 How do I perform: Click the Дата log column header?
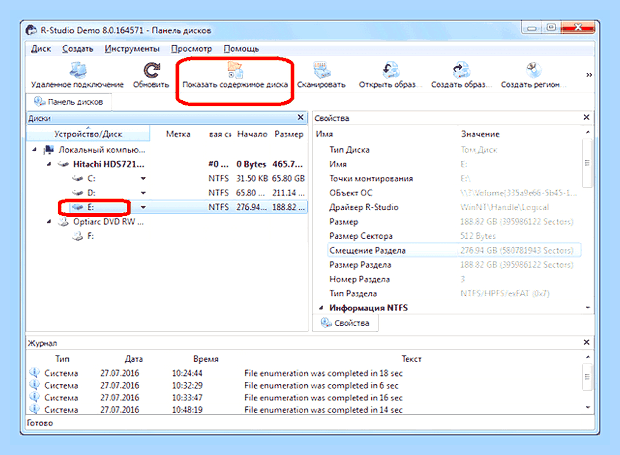pos(134,359)
